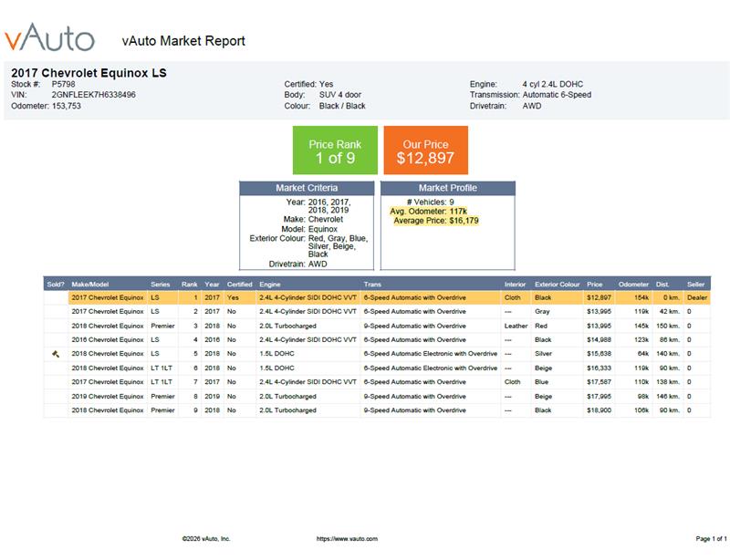
Task: Click the Year column header
Action: pos(212,284)
